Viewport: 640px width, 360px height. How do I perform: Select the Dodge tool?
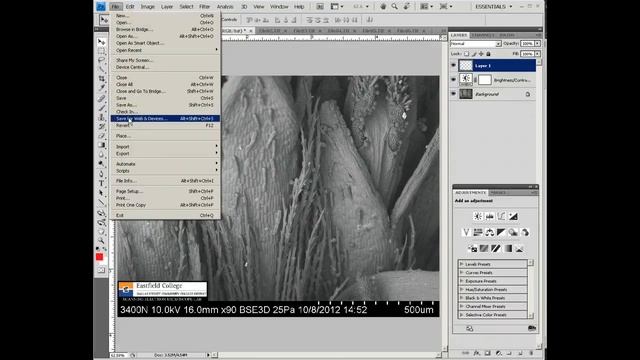101,164
